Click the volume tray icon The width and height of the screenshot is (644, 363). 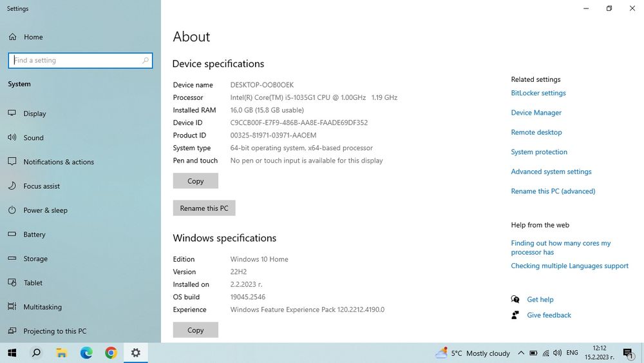pyautogui.click(x=557, y=353)
